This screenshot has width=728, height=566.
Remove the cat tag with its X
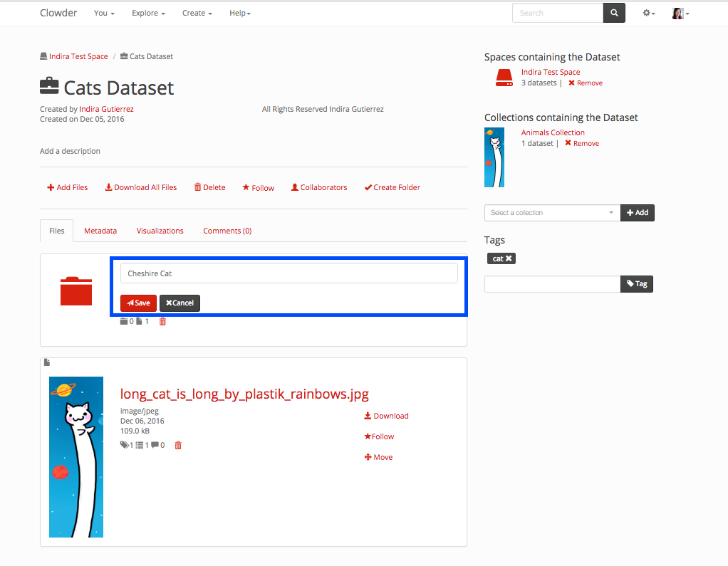(x=509, y=258)
